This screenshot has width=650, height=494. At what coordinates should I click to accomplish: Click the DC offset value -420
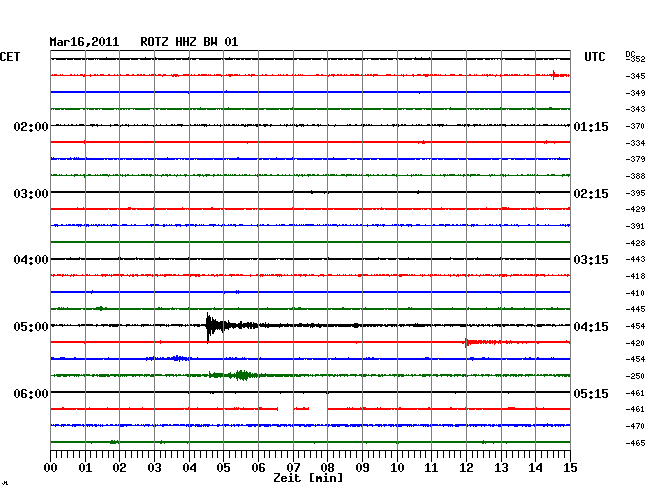(x=635, y=343)
